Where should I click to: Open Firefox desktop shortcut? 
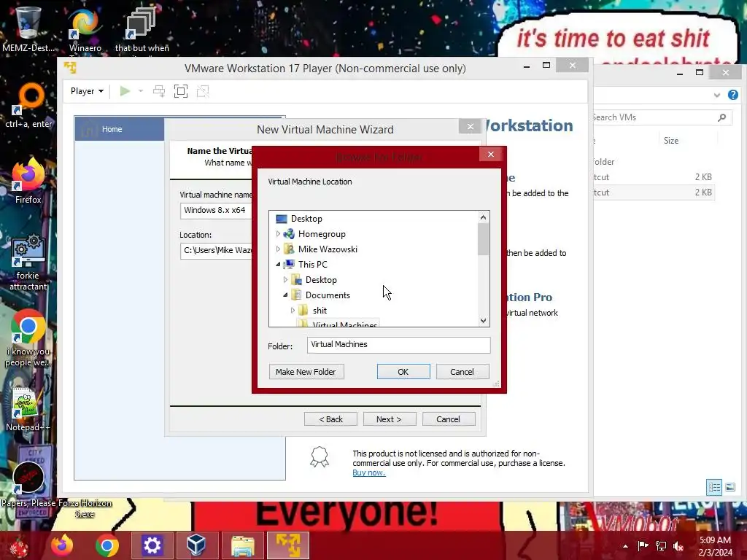tap(28, 181)
